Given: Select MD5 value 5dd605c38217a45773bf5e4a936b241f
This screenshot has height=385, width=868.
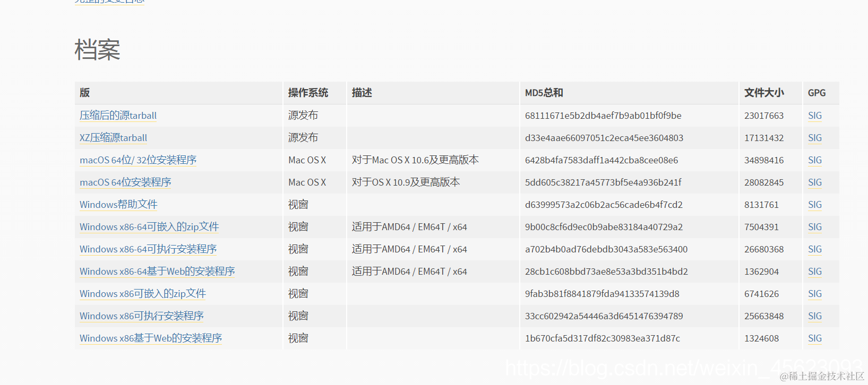Looking at the screenshot, I should (x=603, y=182).
